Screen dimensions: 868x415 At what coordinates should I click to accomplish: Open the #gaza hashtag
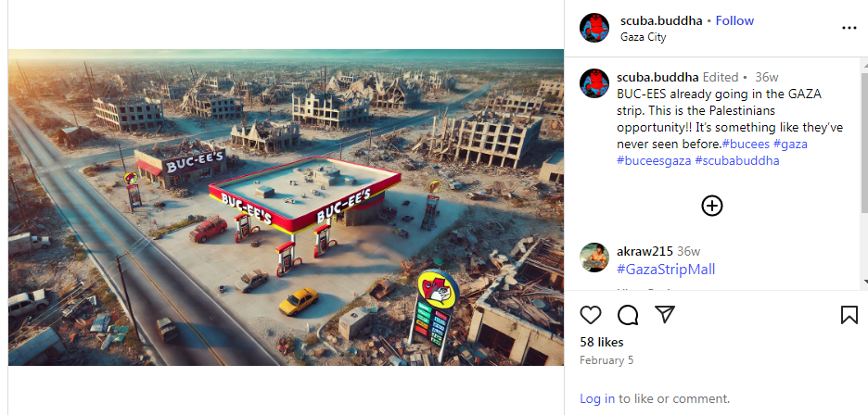pos(790,144)
